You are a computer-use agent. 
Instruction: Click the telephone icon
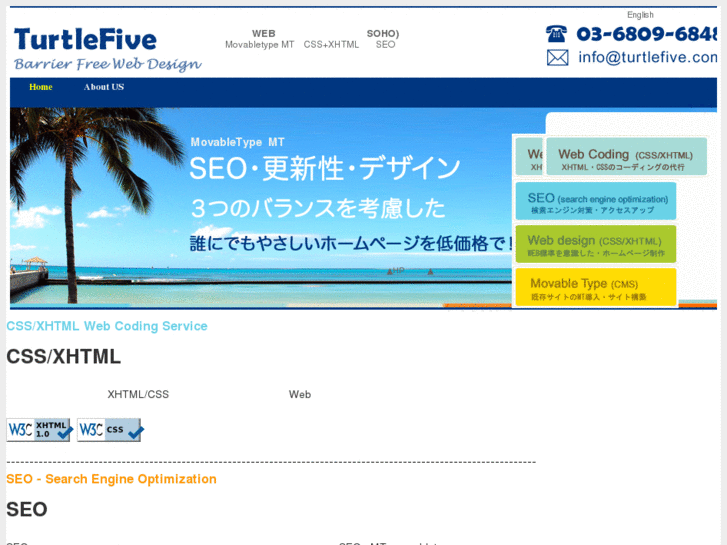click(x=556, y=34)
